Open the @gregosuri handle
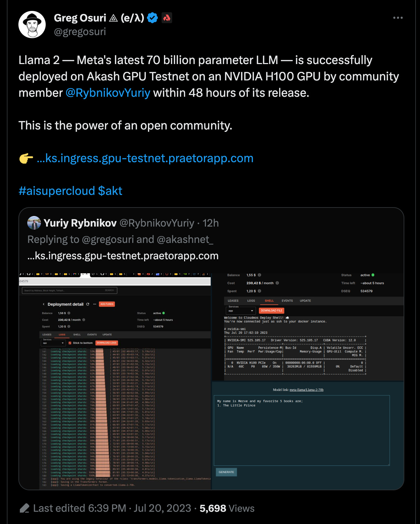Image resolution: width=420 pixels, height=524 pixels. (80, 32)
